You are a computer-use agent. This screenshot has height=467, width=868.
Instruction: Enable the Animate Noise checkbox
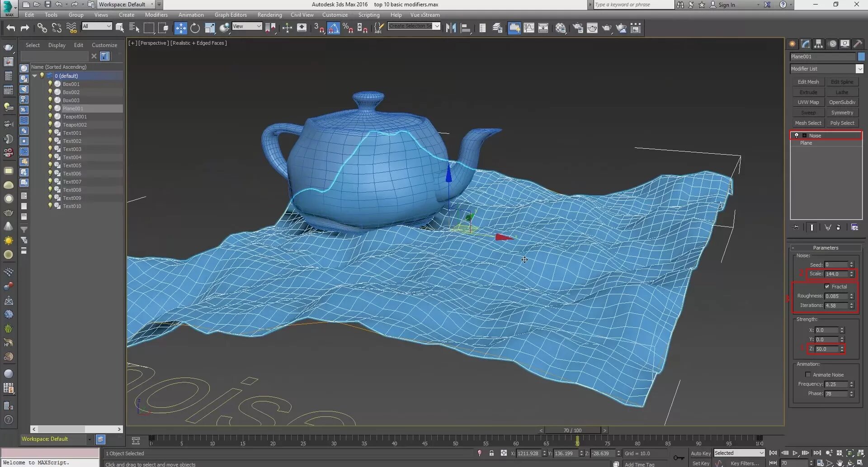click(x=808, y=375)
